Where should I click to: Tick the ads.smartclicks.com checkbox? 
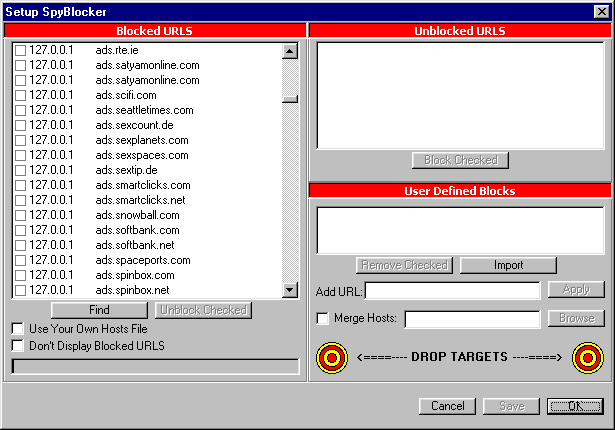click(20, 185)
